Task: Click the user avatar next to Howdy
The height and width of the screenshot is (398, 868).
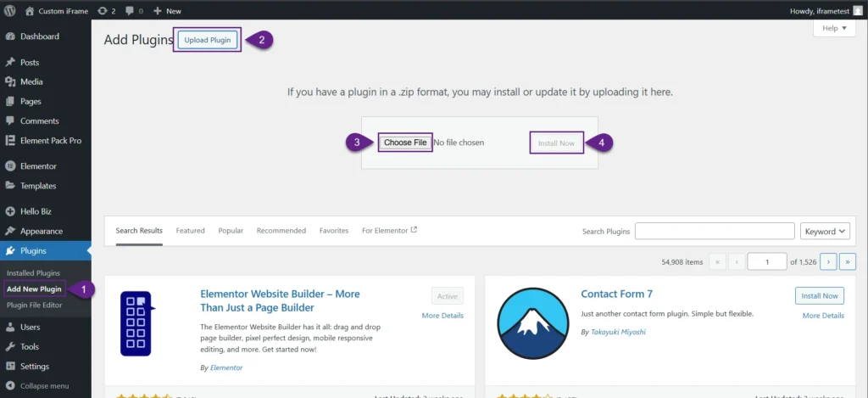Action: pos(858,10)
